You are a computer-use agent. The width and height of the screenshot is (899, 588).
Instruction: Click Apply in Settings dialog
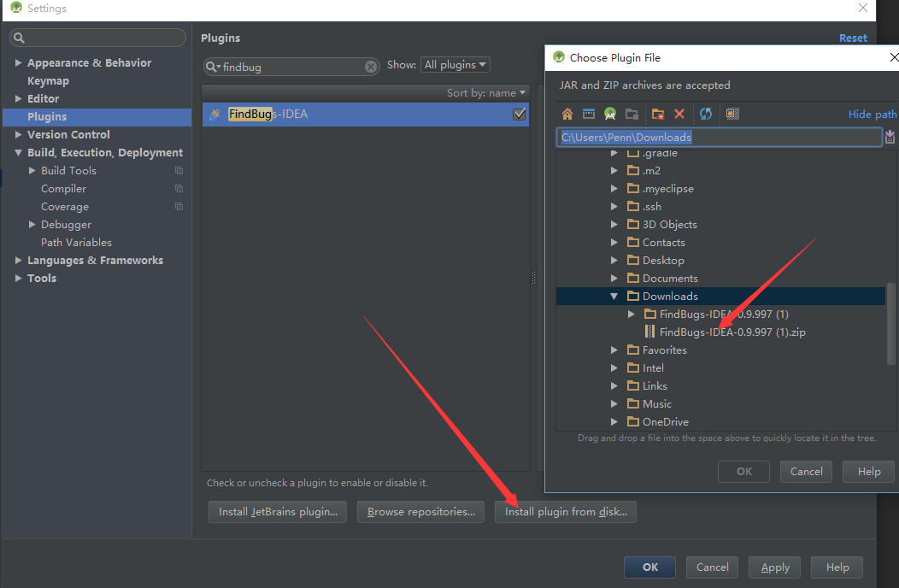774,567
